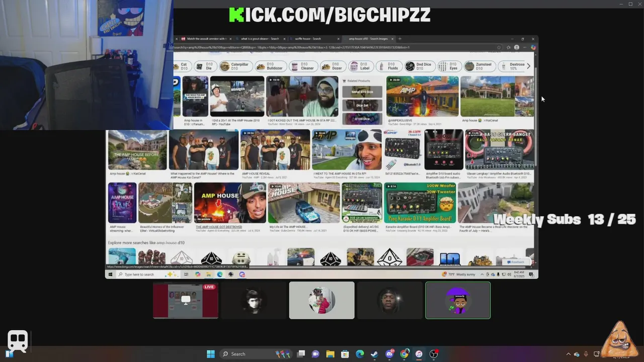The height and width of the screenshot is (362, 644).
Task: Open 'I WENT TO THE AMP HOUSE' thumbnail
Action: point(347,149)
